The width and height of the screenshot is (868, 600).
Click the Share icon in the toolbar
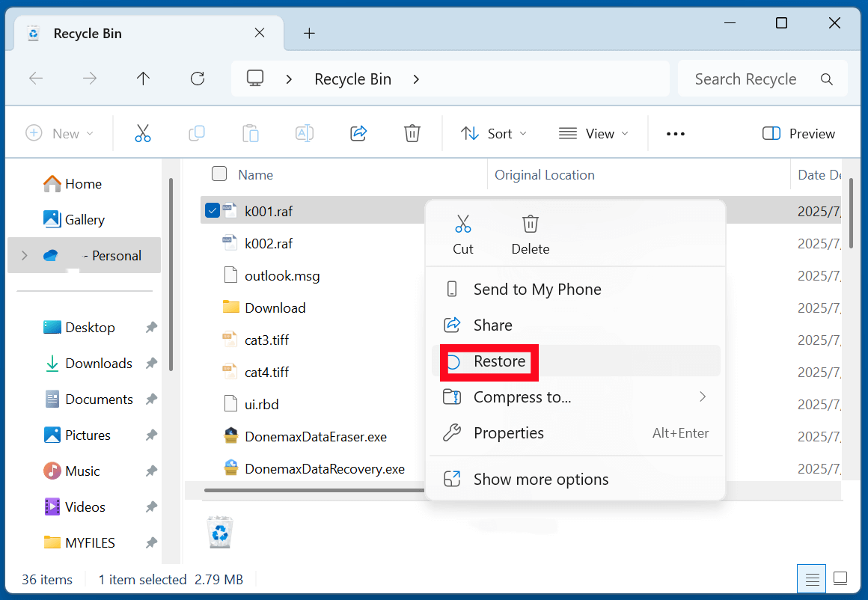(x=358, y=133)
